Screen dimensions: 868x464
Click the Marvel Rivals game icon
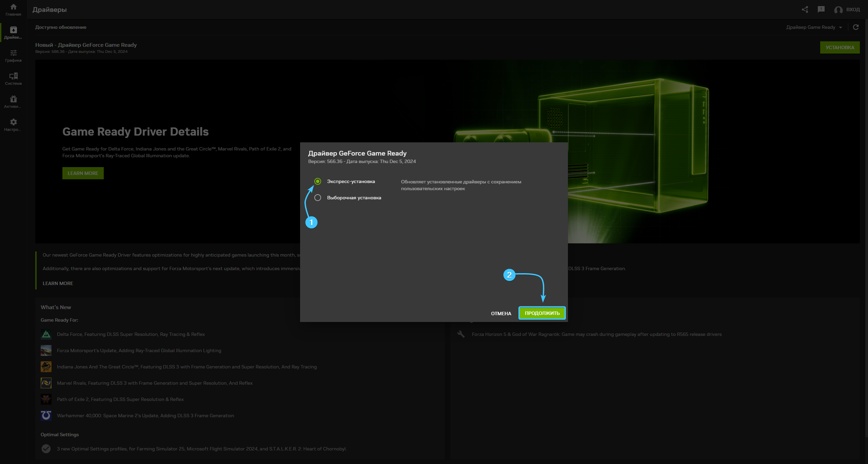(46, 383)
